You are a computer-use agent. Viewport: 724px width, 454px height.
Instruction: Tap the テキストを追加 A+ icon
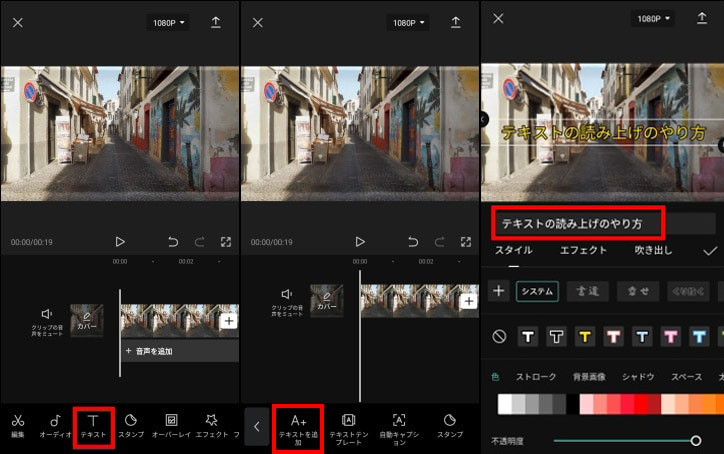(298, 426)
